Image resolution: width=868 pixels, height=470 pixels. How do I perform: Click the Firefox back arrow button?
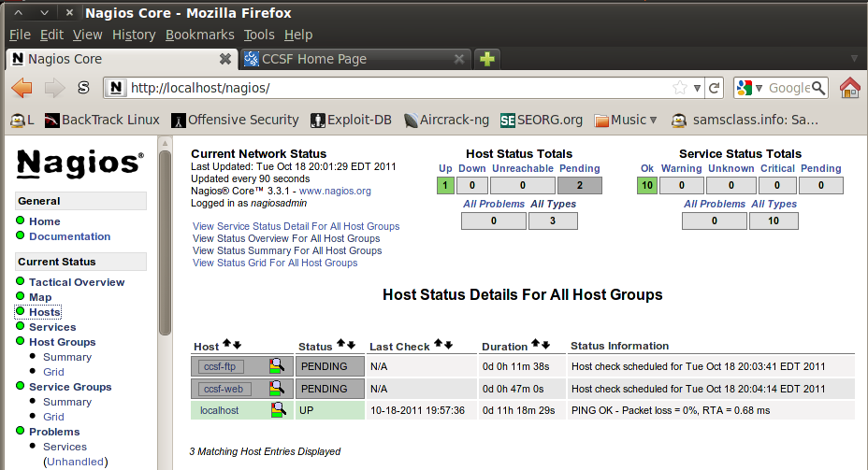coord(22,88)
